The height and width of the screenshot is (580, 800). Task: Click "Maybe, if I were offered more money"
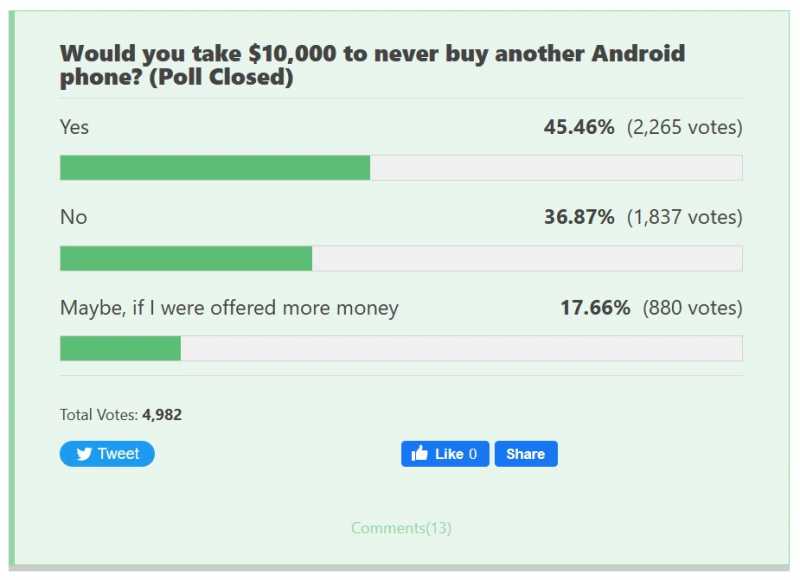pyautogui.click(x=229, y=308)
